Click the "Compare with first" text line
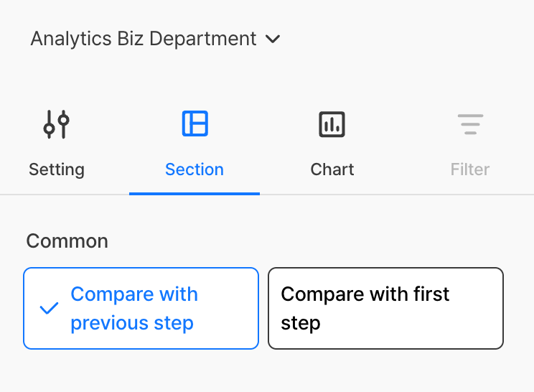This screenshot has width=534, height=392. coord(365,294)
